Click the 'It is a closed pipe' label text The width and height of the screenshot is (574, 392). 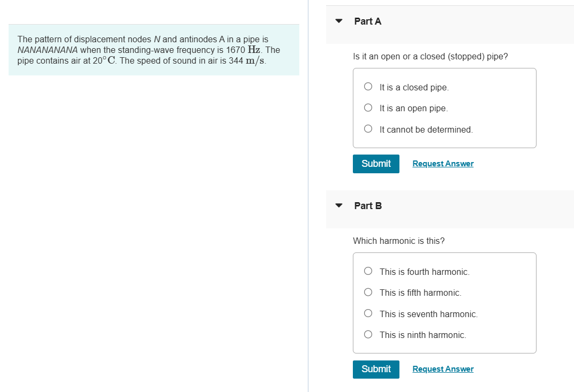pyautogui.click(x=414, y=87)
